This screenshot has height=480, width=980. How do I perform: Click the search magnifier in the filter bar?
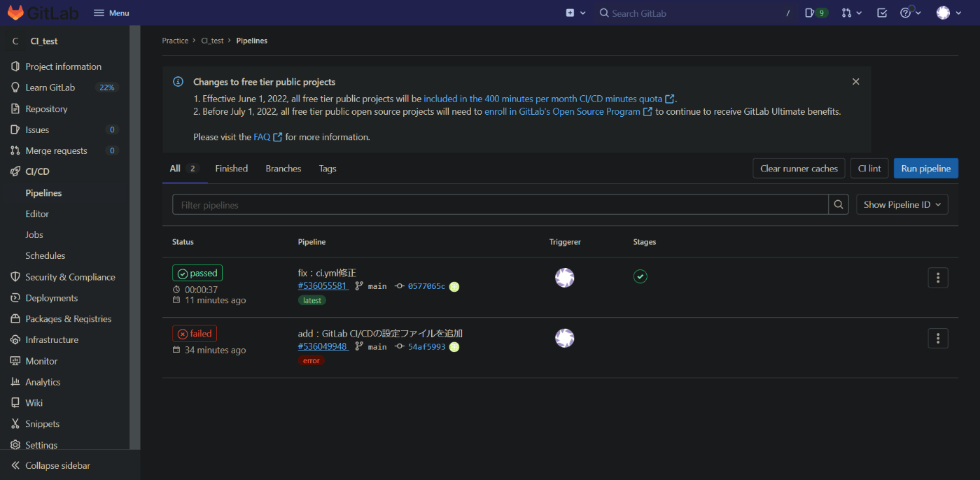click(x=838, y=204)
